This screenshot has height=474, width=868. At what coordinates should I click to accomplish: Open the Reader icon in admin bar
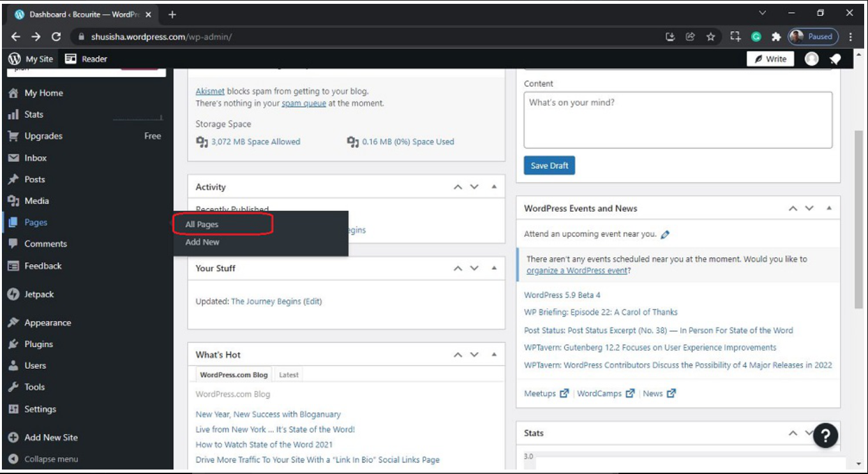click(x=70, y=59)
